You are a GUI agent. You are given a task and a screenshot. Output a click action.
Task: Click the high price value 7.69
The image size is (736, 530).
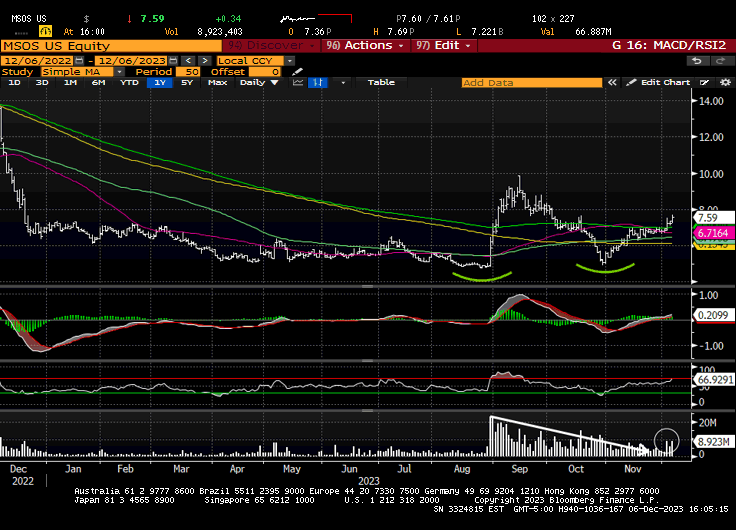pyautogui.click(x=400, y=32)
